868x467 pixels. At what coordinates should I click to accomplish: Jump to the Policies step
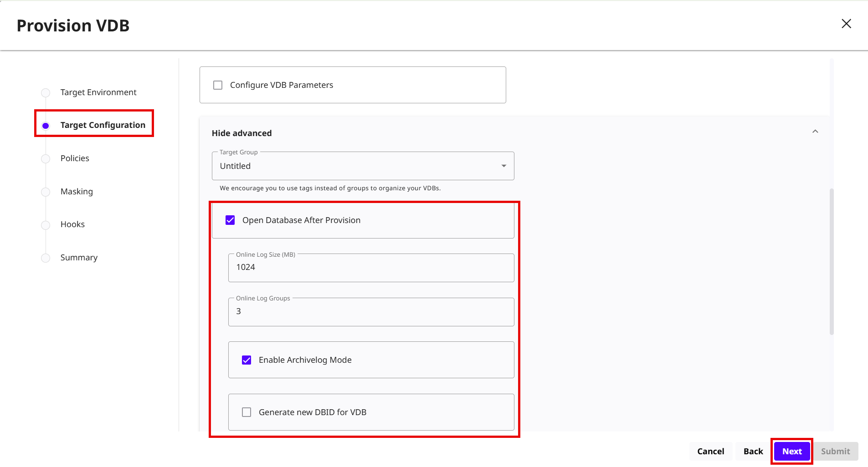coord(75,158)
